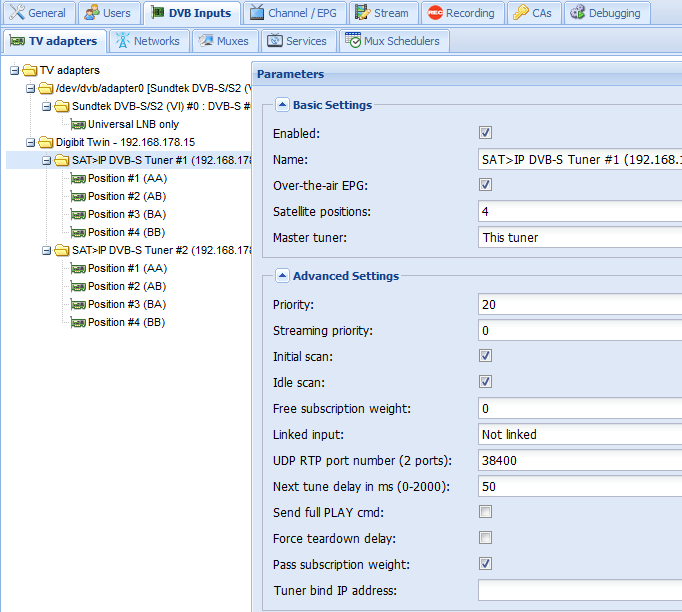This screenshot has height=612, width=682.
Task: Click Universal LNB only card icon
Action: [78, 125]
